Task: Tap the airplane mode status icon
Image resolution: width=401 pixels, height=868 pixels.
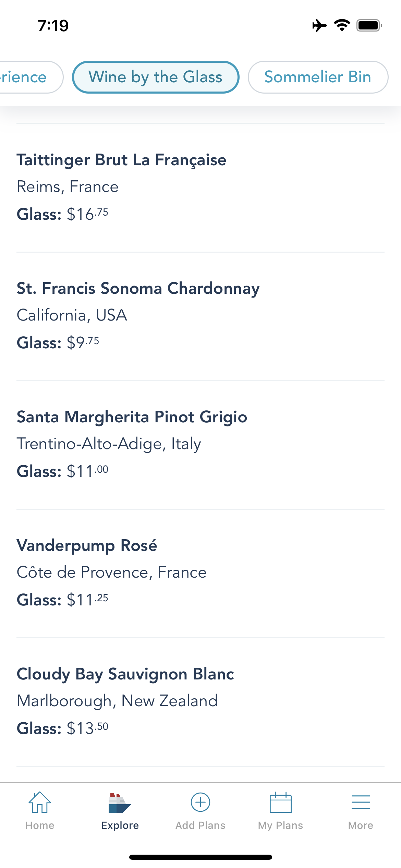Action: pos(319,26)
